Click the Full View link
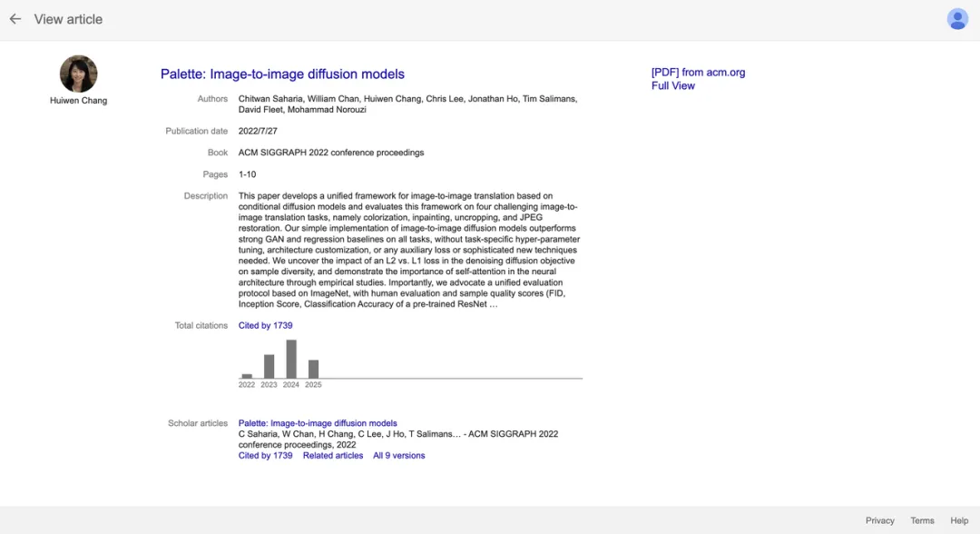Image resolution: width=980 pixels, height=534 pixels. 672,85
